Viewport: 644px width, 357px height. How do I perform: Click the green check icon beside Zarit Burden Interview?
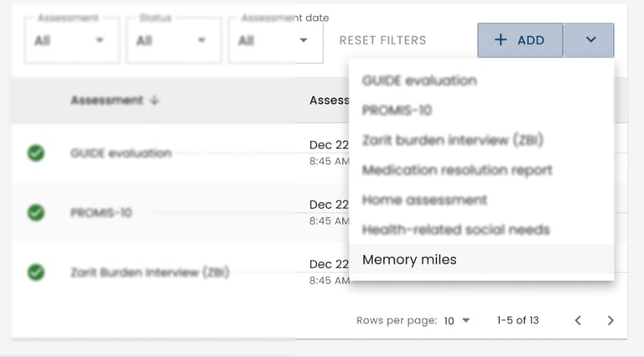tap(36, 272)
